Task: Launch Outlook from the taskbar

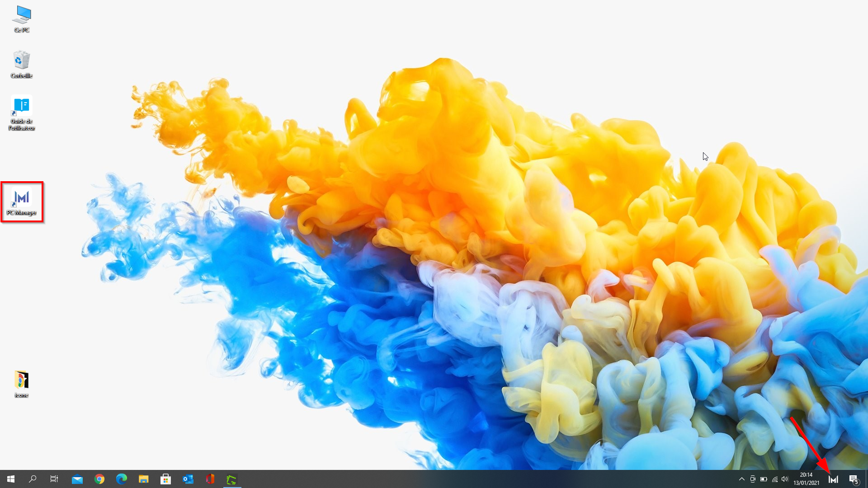Action: pyautogui.click(x=188, y=479)
